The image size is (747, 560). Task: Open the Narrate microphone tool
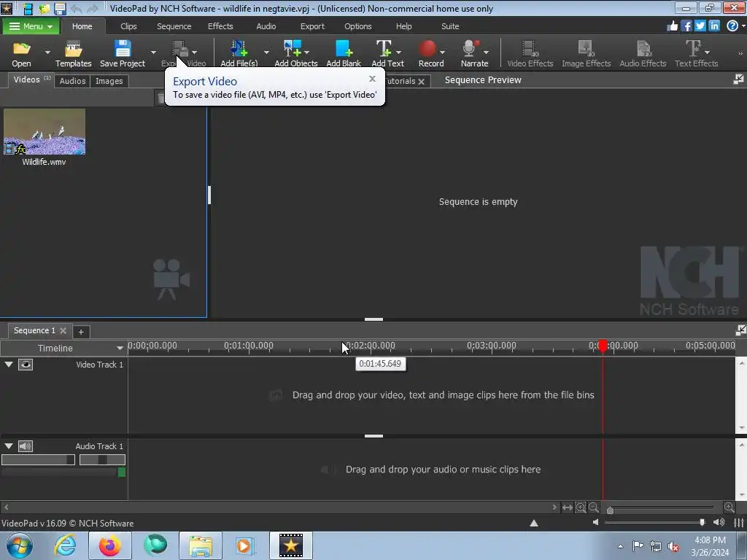point(474,53)
